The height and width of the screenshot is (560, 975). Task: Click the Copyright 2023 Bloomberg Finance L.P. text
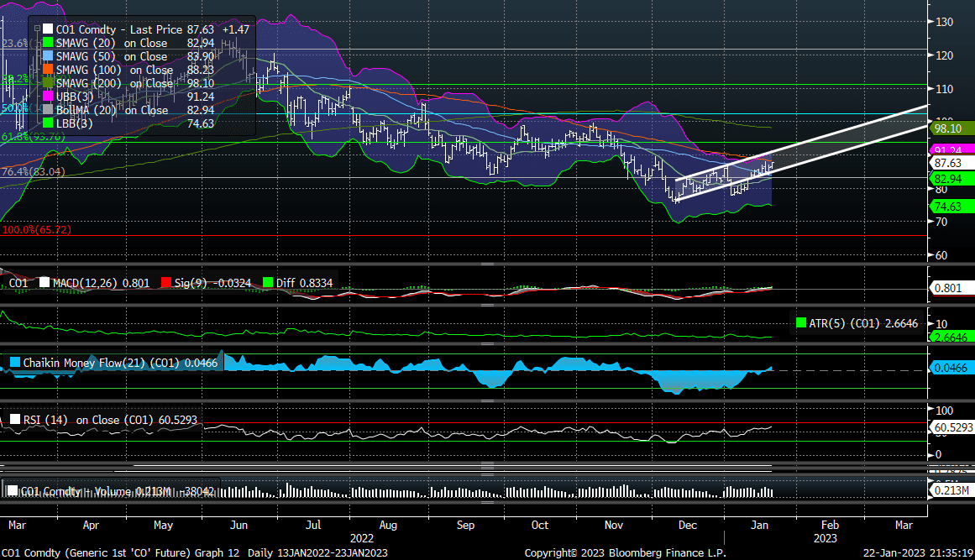point(625,553)
